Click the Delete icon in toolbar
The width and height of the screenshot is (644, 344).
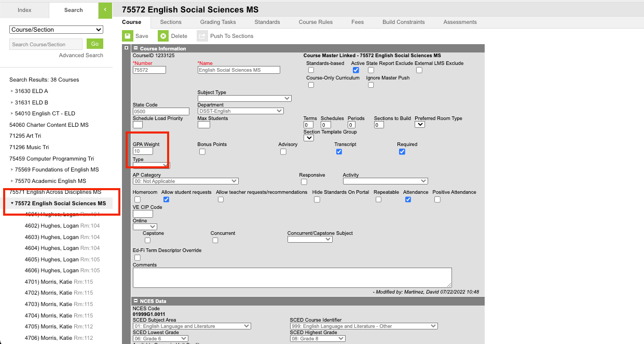pos(163,36)
